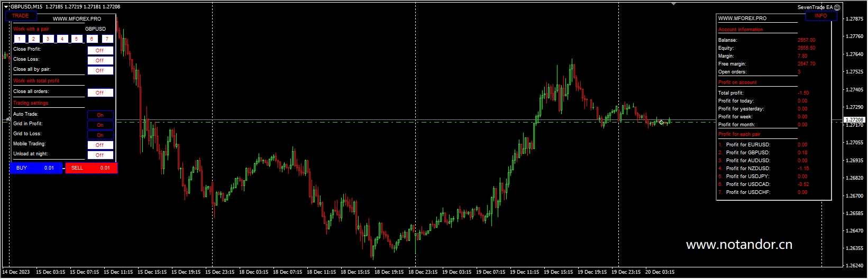Select pair number 2 button
The image size is (868, 279).
pyautogui.click(x=34, y=39)
